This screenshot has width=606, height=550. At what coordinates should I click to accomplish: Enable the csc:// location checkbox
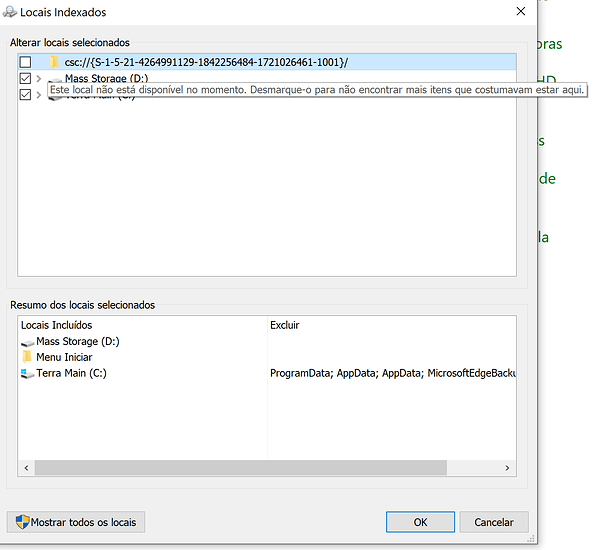coord(25,62)
